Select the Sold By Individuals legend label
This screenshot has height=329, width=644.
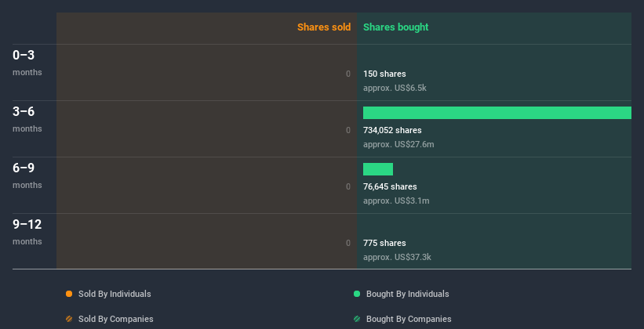115,294
